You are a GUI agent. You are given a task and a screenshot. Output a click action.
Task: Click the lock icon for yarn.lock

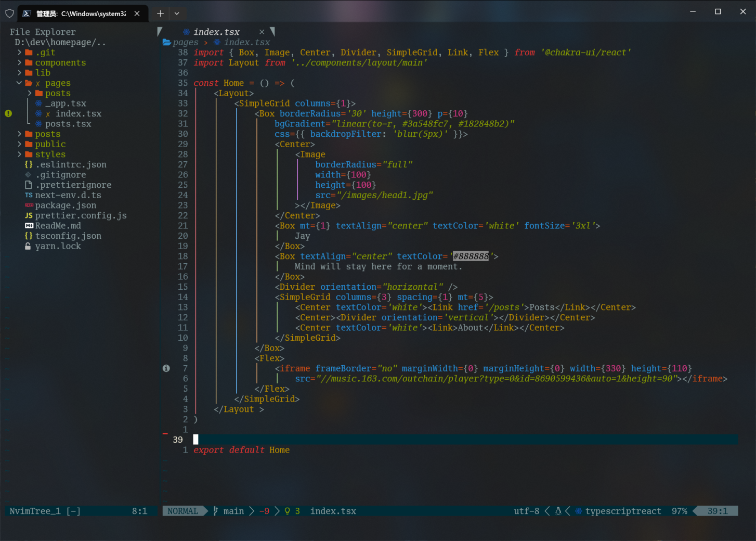(28, 246)
